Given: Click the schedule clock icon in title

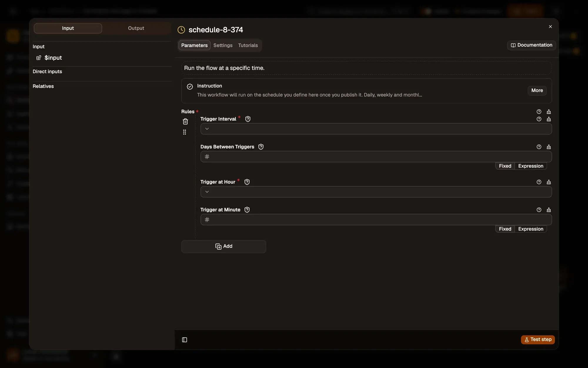Looking at the screenshot, I should pyautogui.click(x=181, y=30).
